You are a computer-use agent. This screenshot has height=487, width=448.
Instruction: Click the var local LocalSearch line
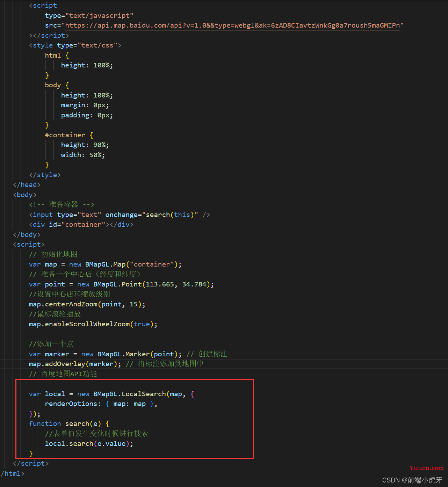tap(111, 394)
